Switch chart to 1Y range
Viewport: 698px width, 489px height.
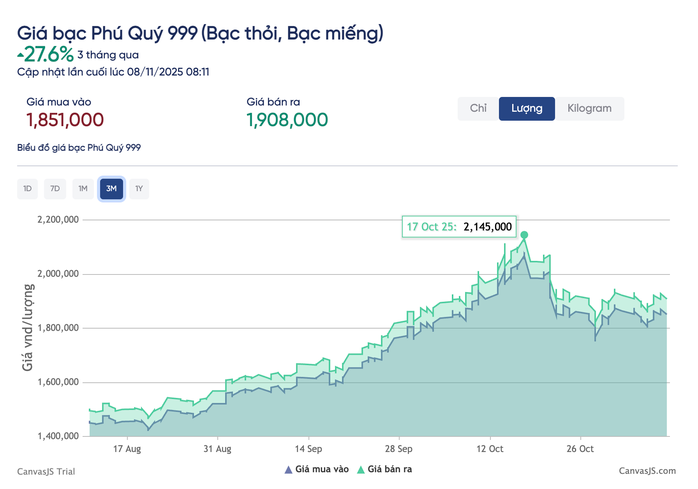coord(139,188)
